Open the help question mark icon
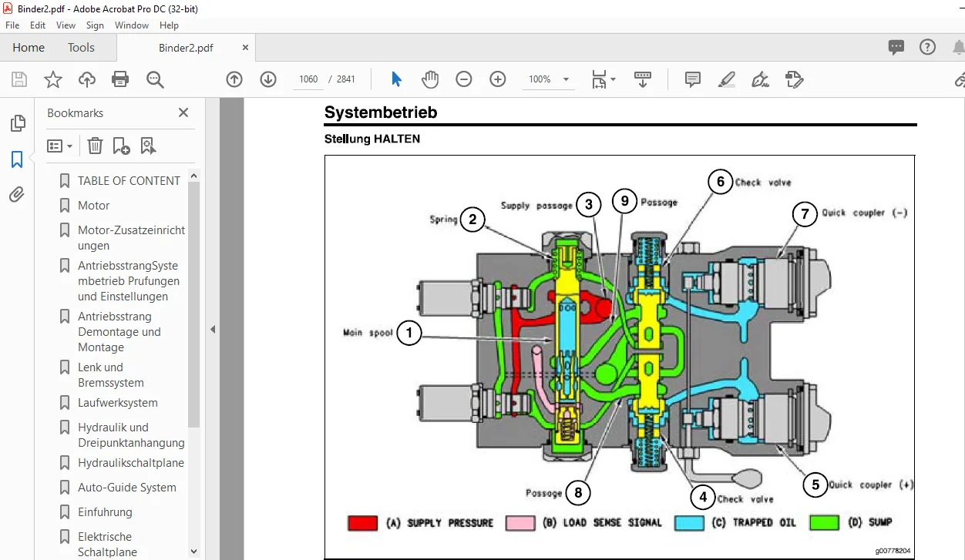 coord(927,47)
